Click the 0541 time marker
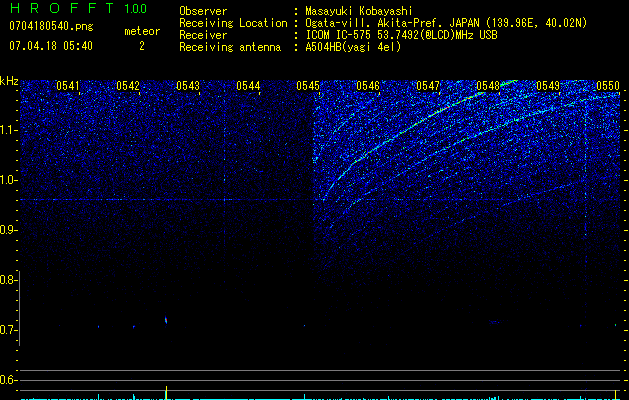This screenshot has width=629, height=400. tap(68, 86)
